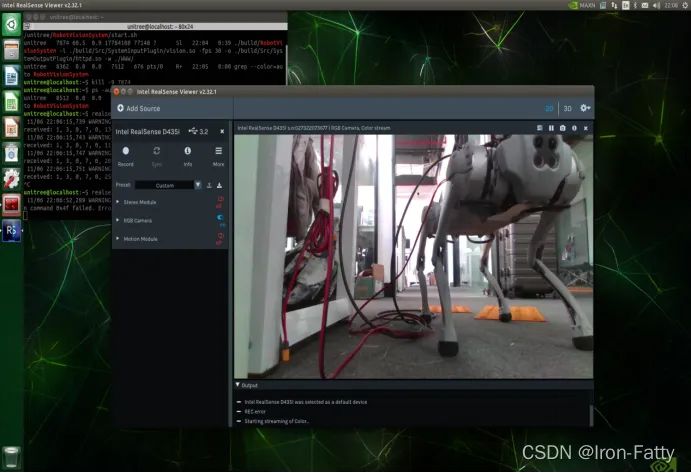Viewport: 691px width, 473px height.
Task: Pause the color stream
Action: [551, 128]
